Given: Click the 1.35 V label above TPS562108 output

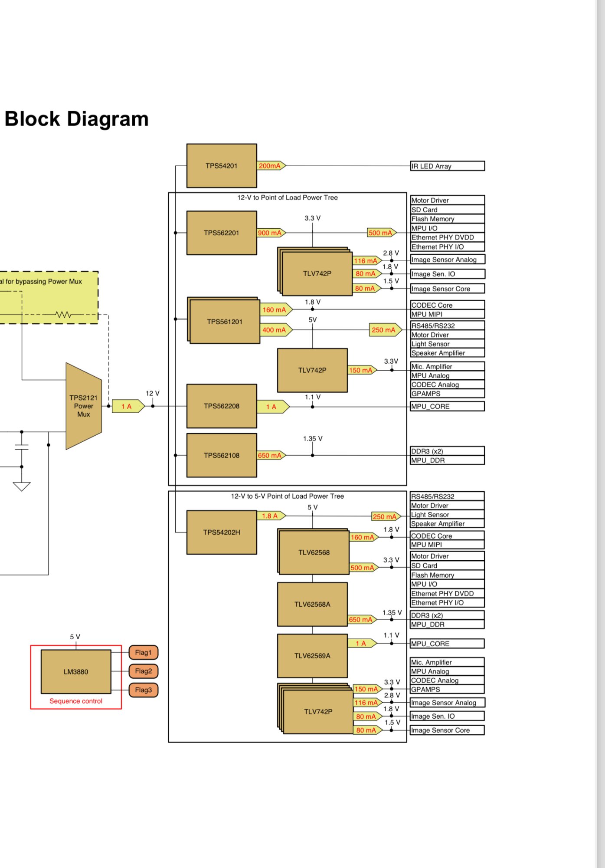Looking at the screenshot, I should click(x=313, y=439).
